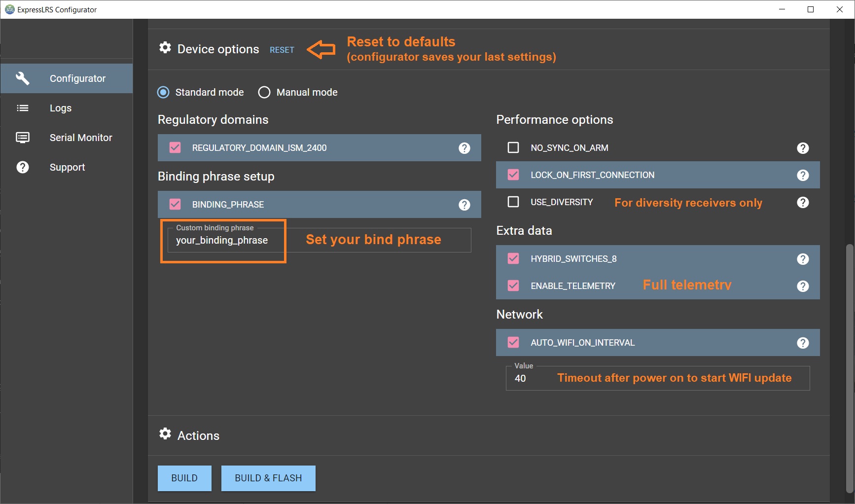Show help for HYBRID_SWITCHES_8

803,259
